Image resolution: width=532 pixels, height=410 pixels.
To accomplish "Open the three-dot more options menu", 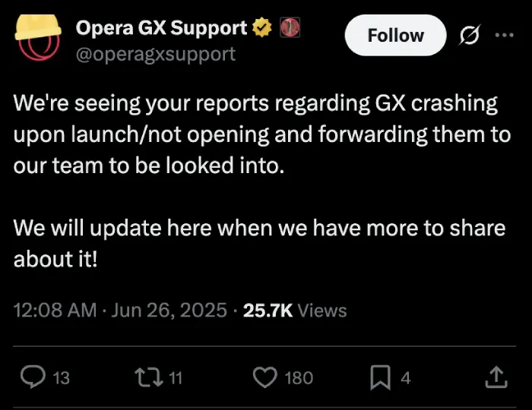I will tap(504, 35).
